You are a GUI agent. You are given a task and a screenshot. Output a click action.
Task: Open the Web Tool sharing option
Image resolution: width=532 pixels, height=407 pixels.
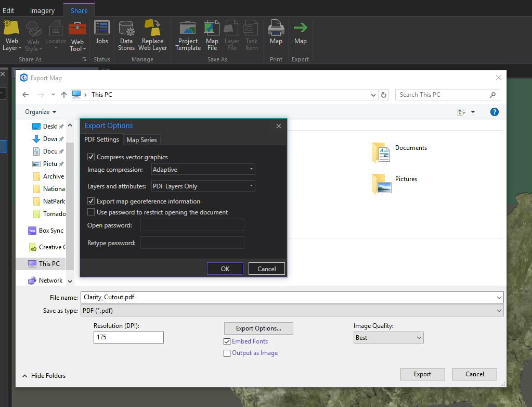[x=77, y=36]
